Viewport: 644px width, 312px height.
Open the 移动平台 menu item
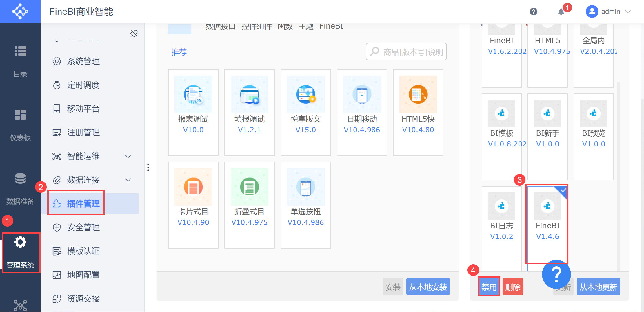pos(83,109)
